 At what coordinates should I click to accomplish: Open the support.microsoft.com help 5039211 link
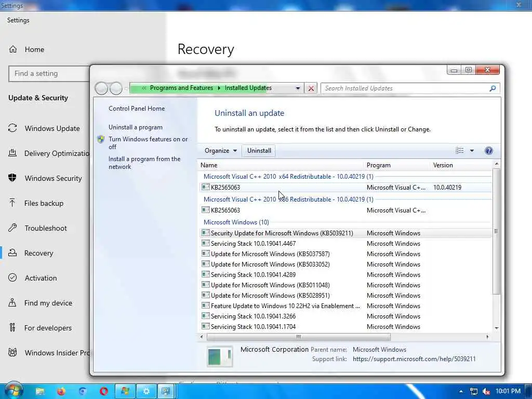click(x=414, y=359)
